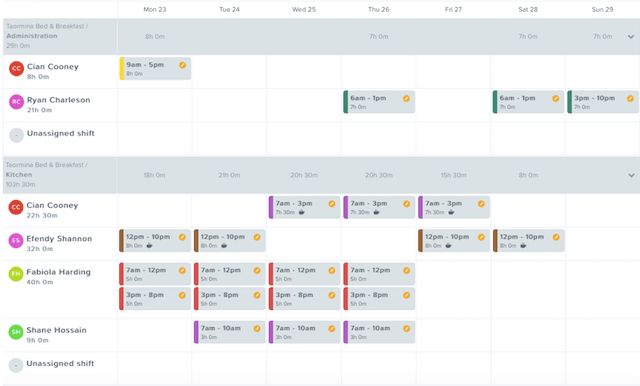Click Fabiola Harding's green FH avatar

point(16,274)
